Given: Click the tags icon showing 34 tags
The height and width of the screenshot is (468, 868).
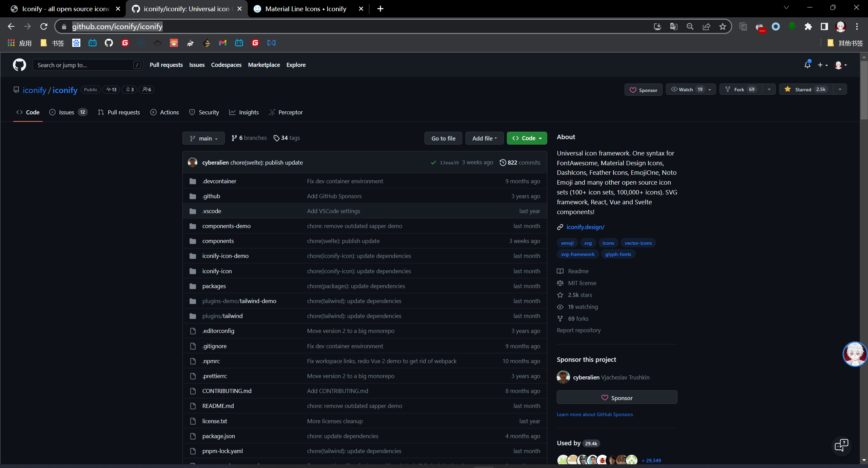Looking at the screenshot, I should pyautogui.click(x=276, y=138).
